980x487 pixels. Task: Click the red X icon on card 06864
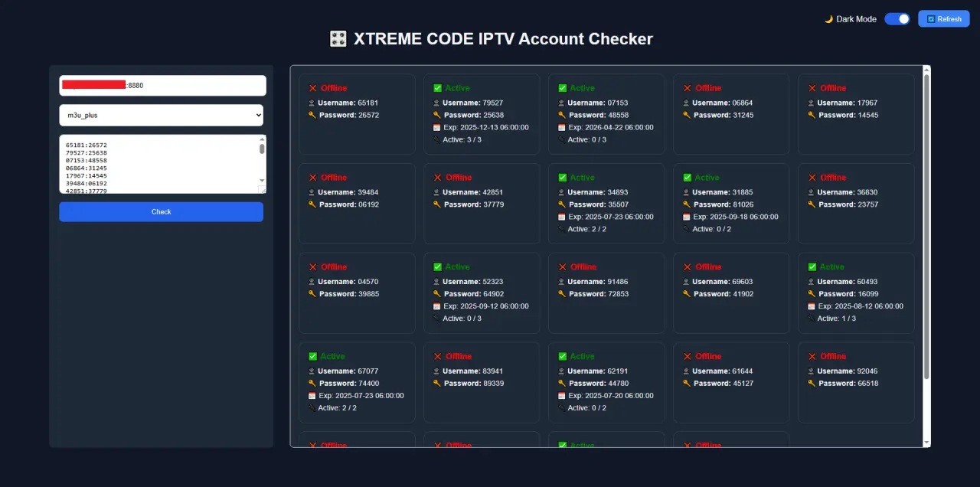pos(687,88)
